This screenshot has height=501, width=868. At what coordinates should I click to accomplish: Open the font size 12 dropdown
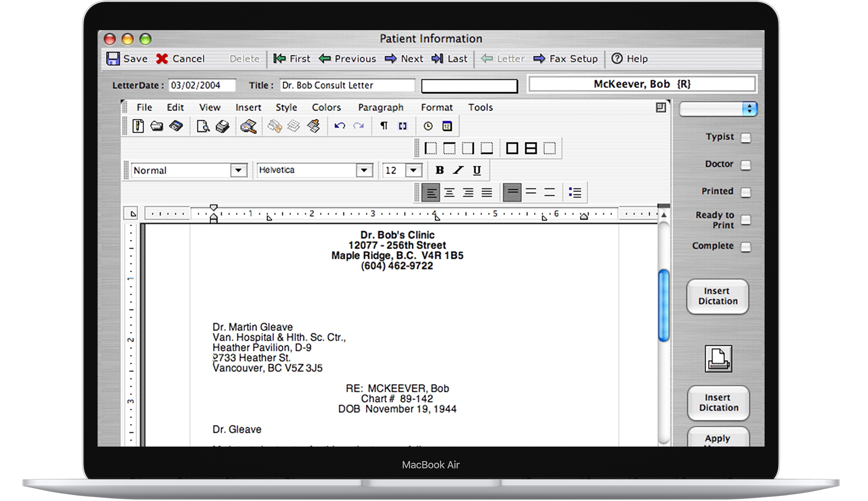click(x=414, y=170)
